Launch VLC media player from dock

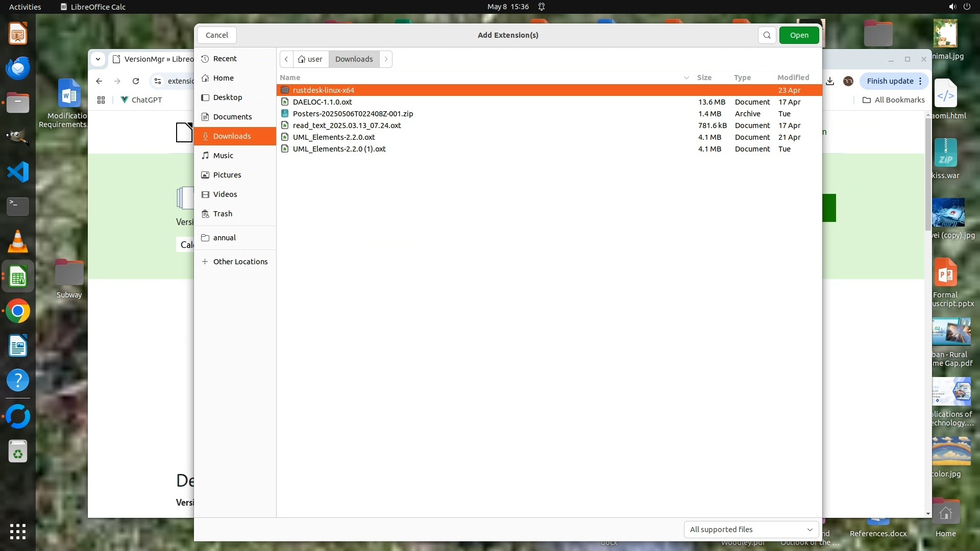coord(18,241)
